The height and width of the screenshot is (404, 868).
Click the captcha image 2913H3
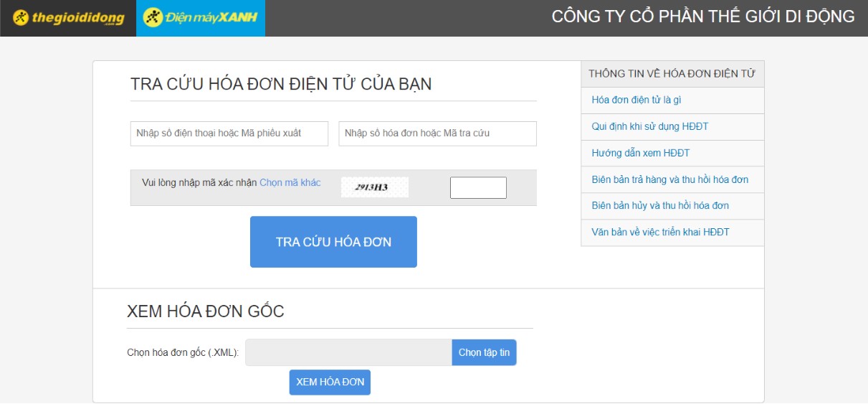click(374, 187)
